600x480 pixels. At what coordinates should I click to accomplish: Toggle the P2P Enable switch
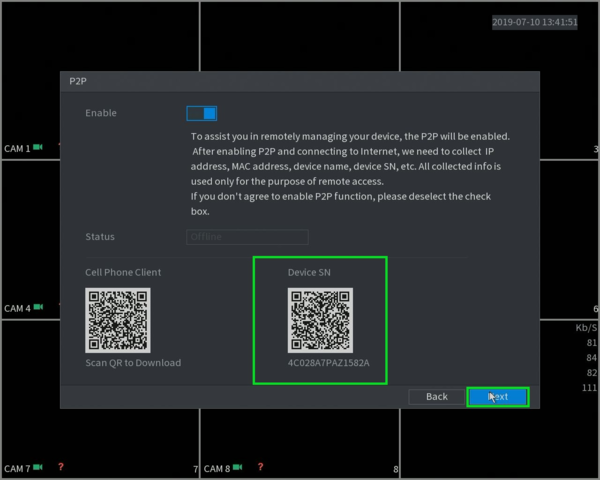point(202,113)
